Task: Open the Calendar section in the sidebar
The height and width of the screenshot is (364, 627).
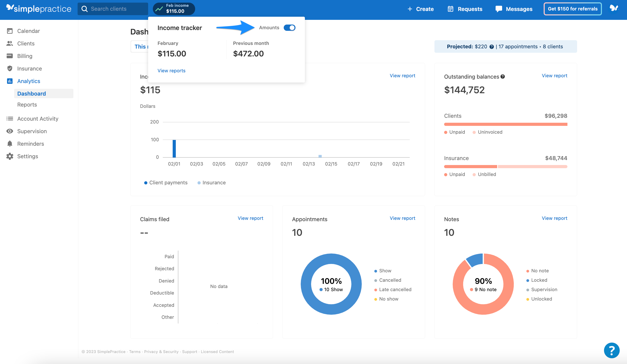Action: [28, 31]
